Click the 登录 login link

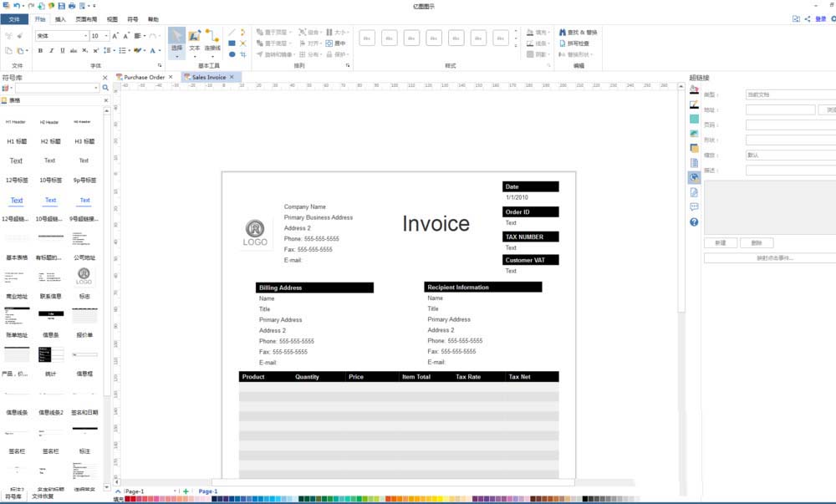pos(821,18)
